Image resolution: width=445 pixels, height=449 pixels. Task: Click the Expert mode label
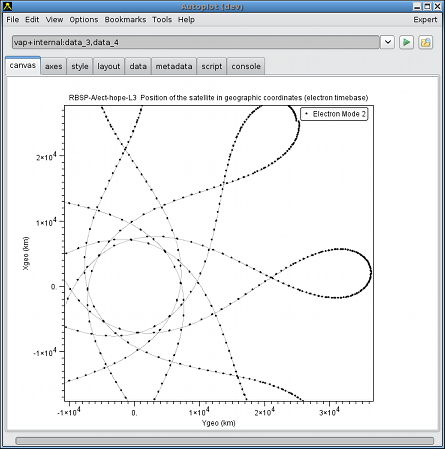(425, 20)
